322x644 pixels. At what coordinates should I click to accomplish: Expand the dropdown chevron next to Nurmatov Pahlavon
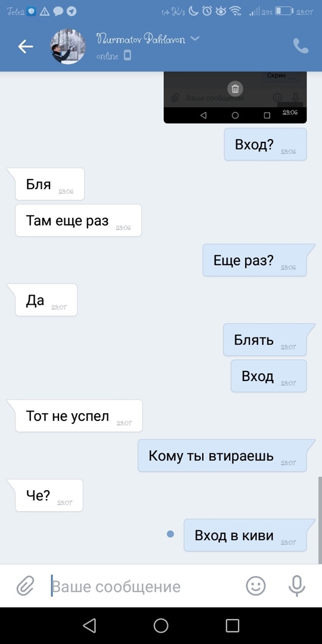coord(195,39)
